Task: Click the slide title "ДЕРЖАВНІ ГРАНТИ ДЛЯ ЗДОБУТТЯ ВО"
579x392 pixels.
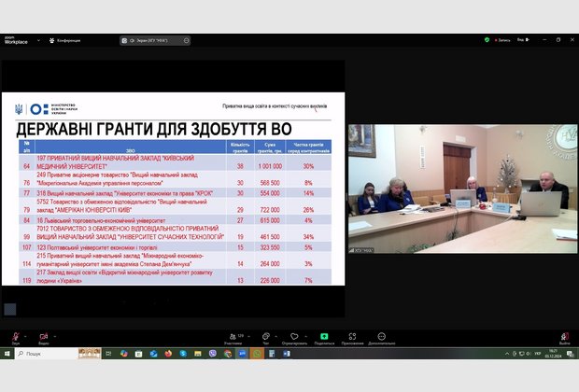Action: point(154,130)
